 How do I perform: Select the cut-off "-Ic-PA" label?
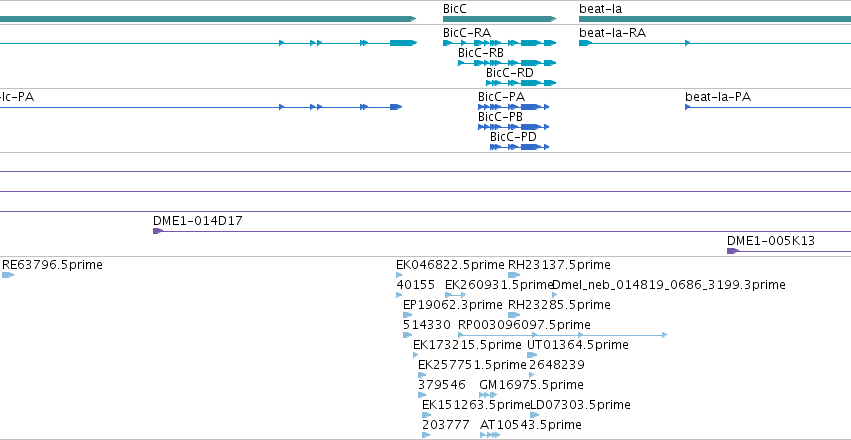17,97
